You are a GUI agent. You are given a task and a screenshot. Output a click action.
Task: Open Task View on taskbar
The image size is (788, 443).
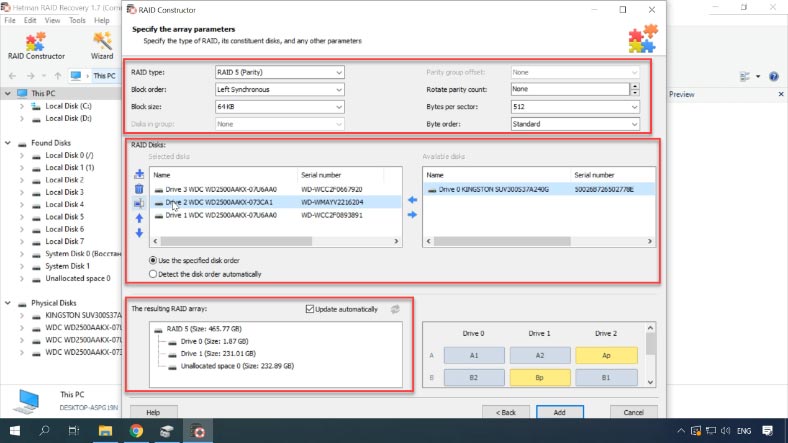pyautogui.click(x=74, y=431)
